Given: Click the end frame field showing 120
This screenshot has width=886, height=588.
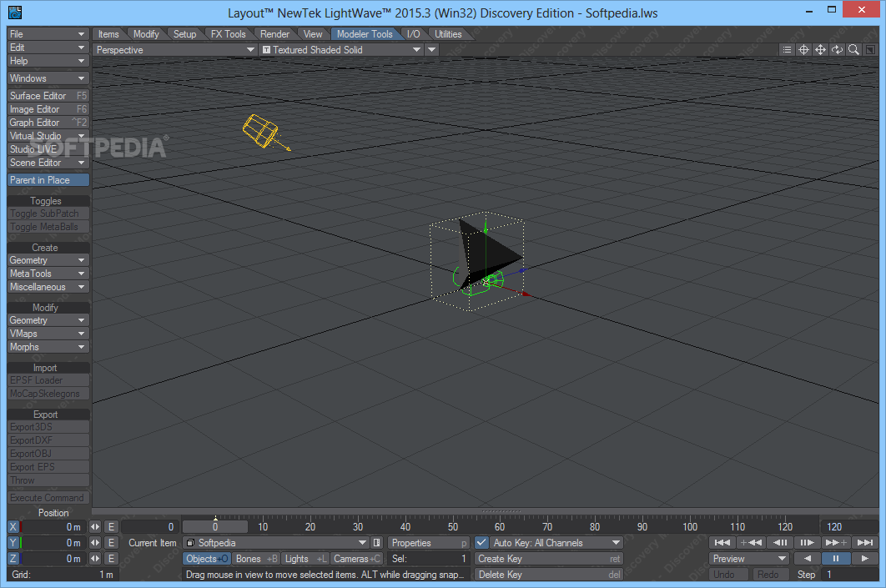Looking at the screenshot, I should (848, 526).
